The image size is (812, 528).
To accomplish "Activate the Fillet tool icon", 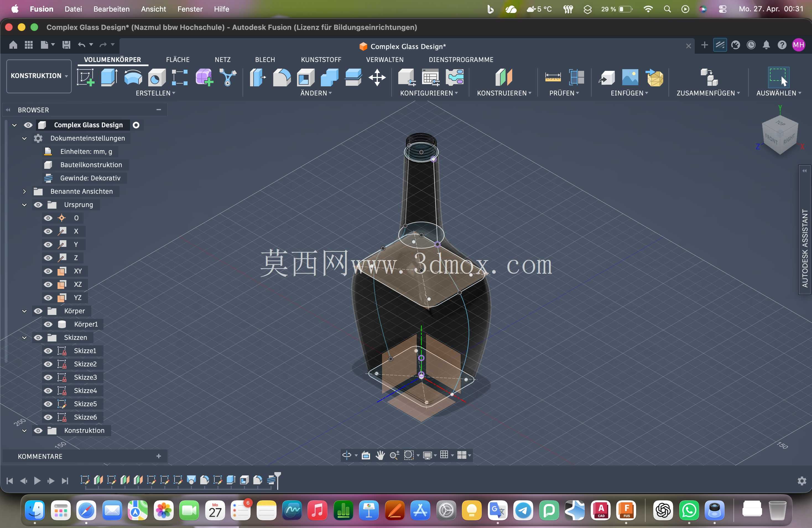I will point(282,77).
